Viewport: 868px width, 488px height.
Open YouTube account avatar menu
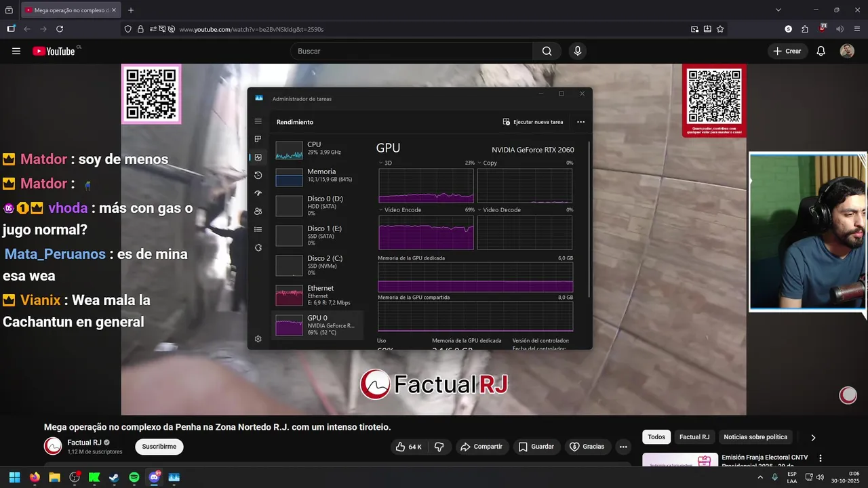pos(847,51)
